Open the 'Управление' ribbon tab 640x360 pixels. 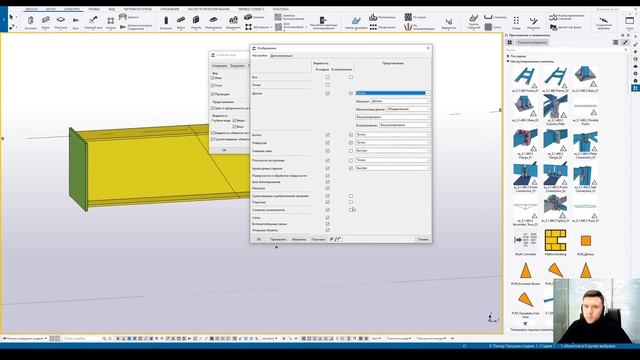[x=169, y=9]
